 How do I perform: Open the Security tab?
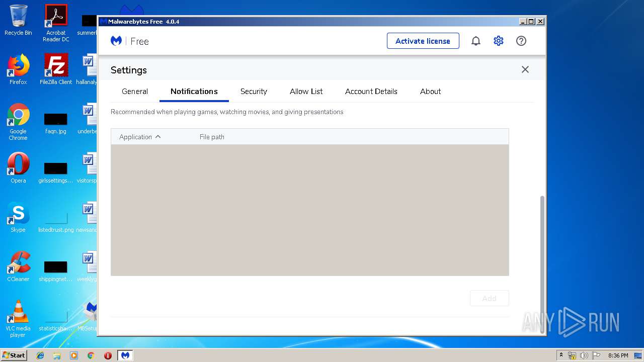(254, 92)
